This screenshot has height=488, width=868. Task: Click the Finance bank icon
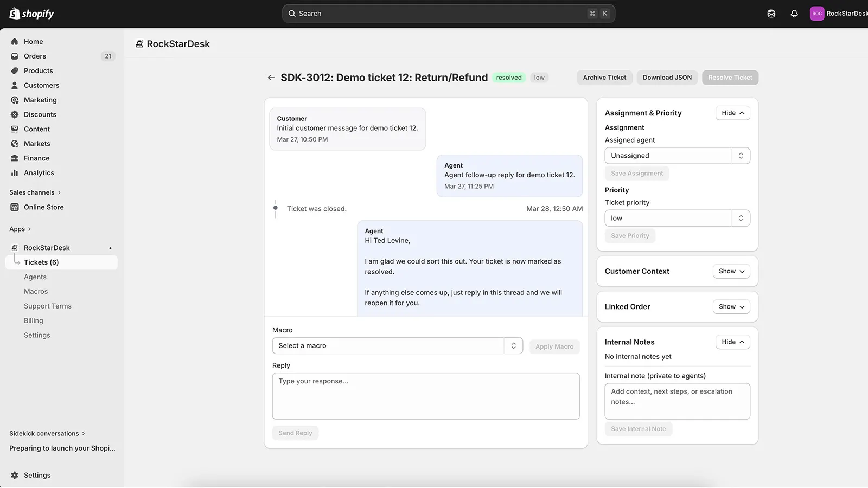[x=15, y=159]
